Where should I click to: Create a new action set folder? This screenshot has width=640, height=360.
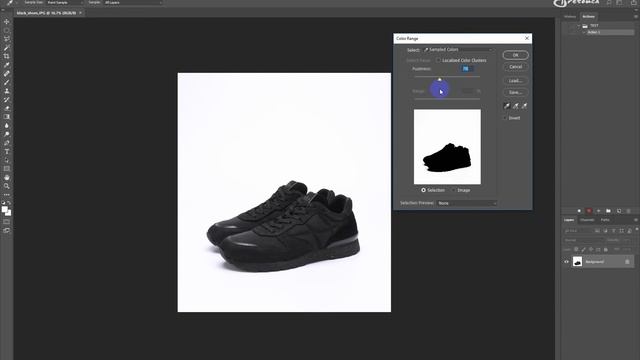click(x=609, y=211)
